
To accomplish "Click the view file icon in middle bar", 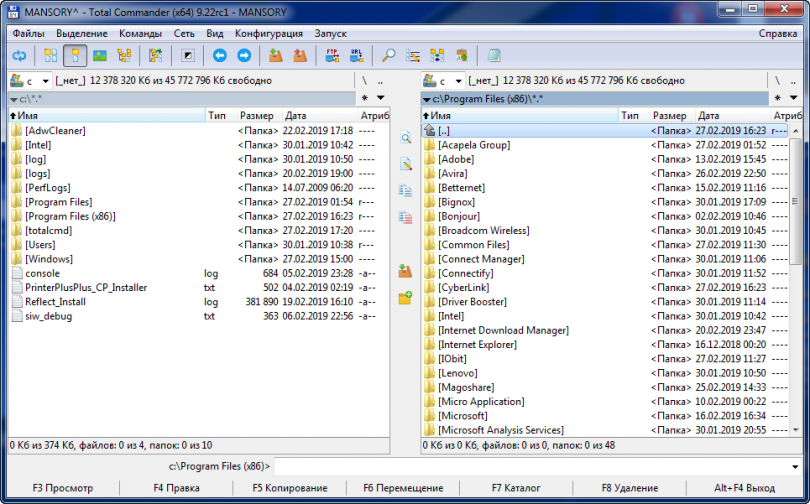I will pyautogui.click(x=406, y=138).
